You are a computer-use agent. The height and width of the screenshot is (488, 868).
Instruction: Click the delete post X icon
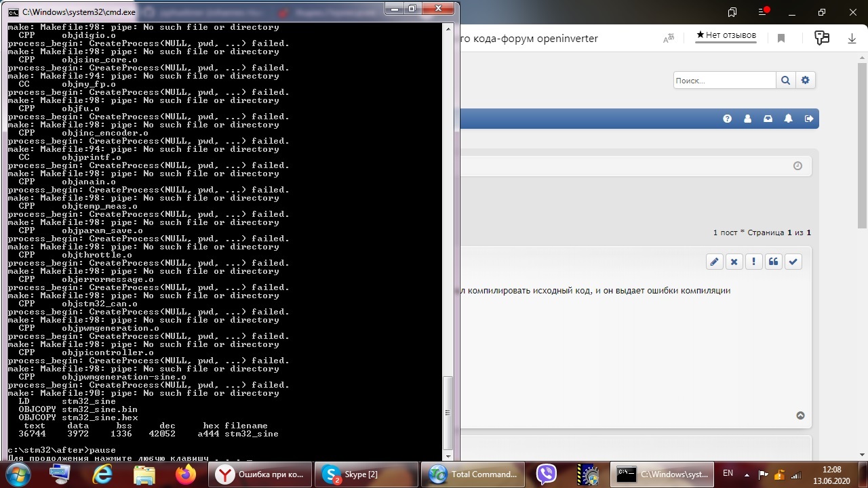pos(734,262)
